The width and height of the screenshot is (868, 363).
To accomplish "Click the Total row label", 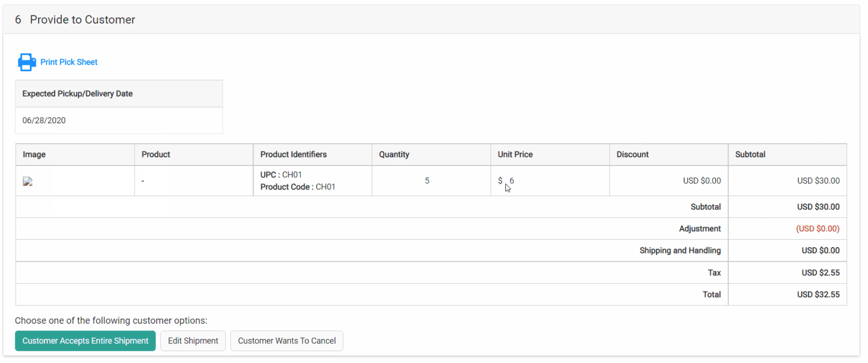I will (x=712, y=294).
